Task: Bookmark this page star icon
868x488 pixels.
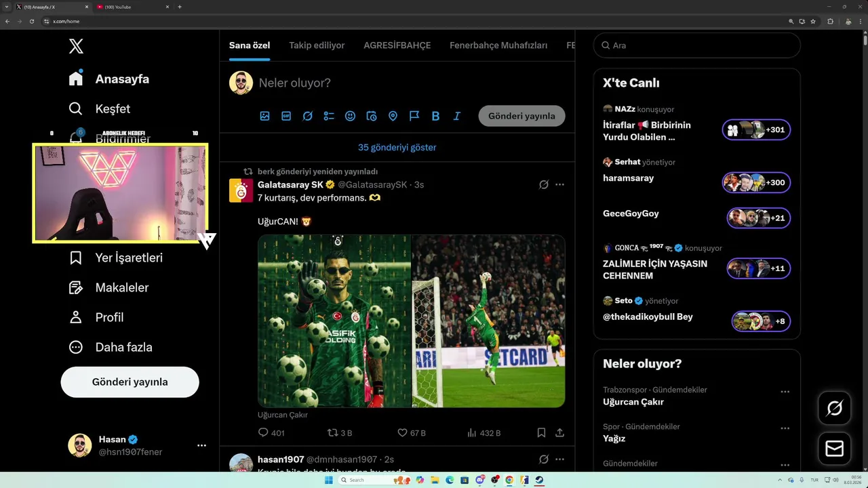Action: (x=813, y=22)
